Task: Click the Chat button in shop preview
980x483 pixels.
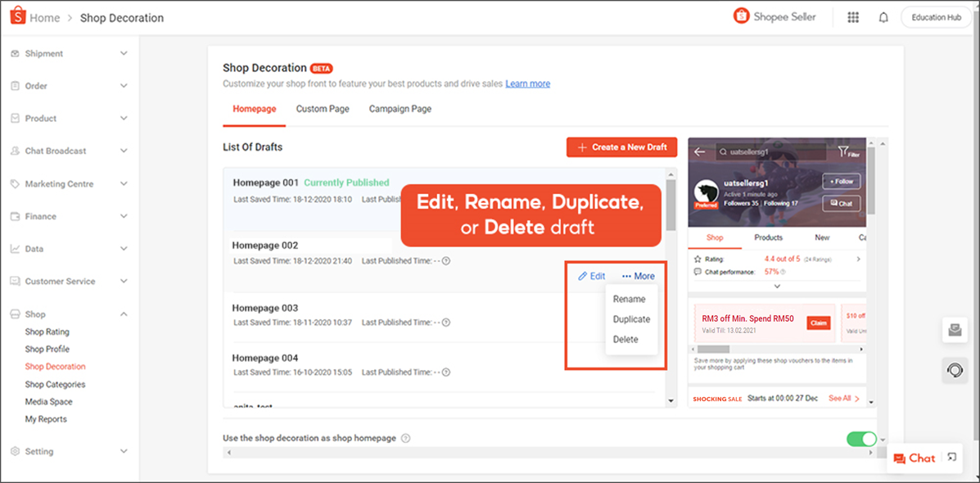Action: [842, 204]
